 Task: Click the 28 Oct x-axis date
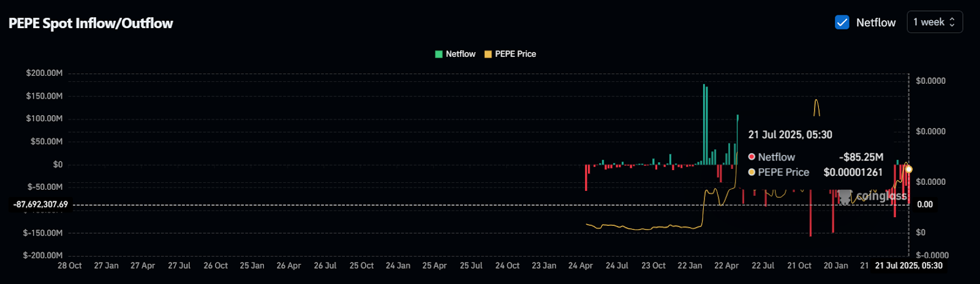click(70, 266)
